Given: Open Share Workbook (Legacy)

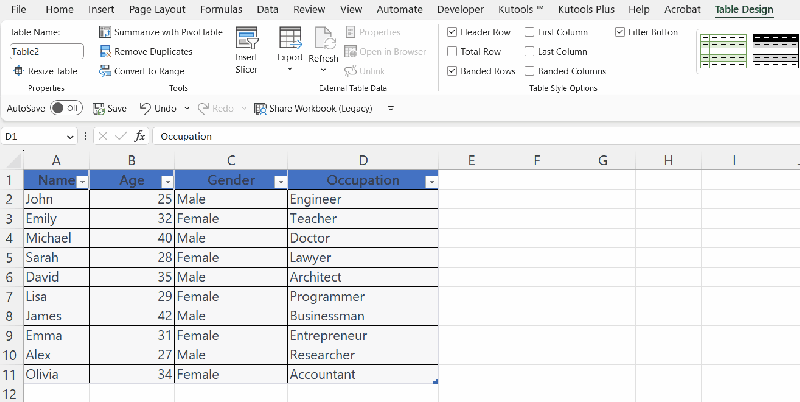Looking at the screenshot, I should click(x=313, y=108).
